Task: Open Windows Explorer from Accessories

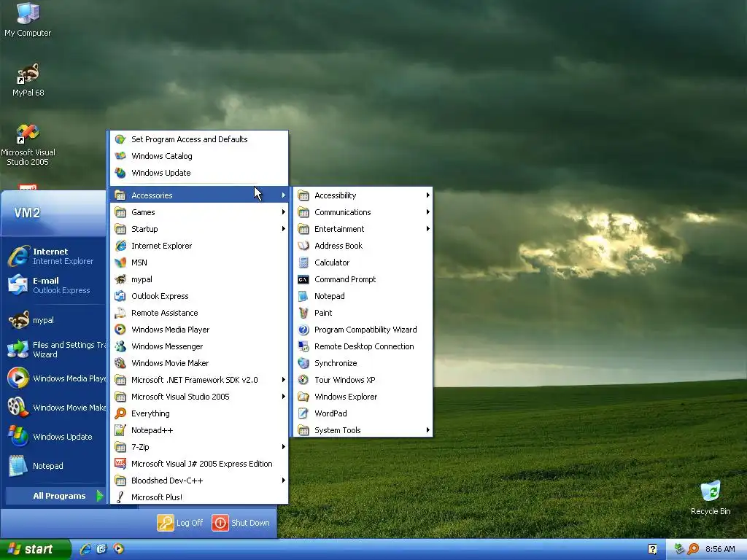Action: [x=363, y=397]
